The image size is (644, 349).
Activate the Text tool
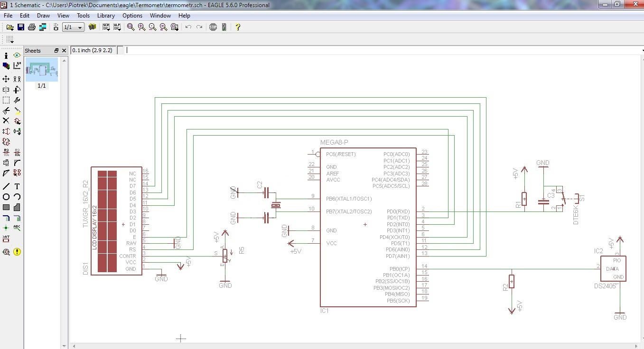(17, 186)
